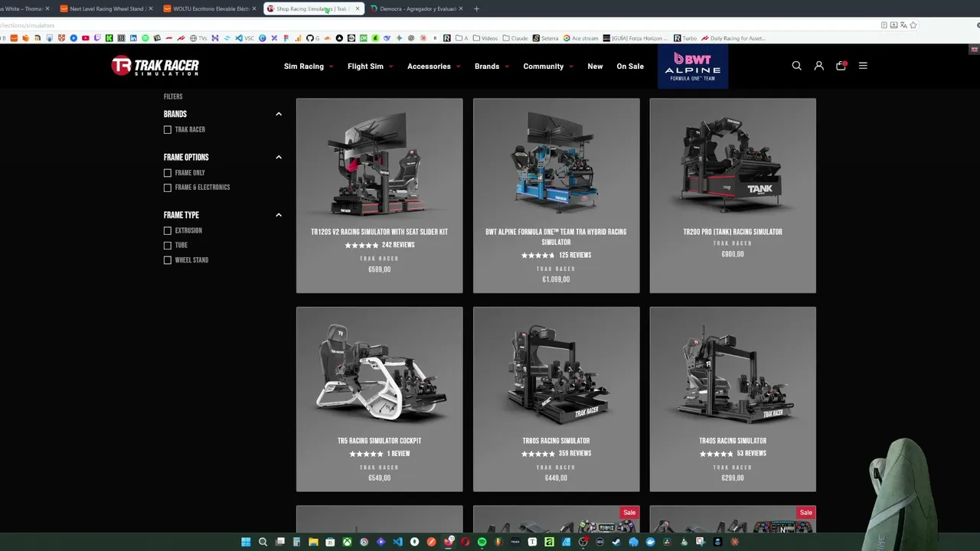Enable the Trak Racer brand filter checkbox

coord(168,129)
